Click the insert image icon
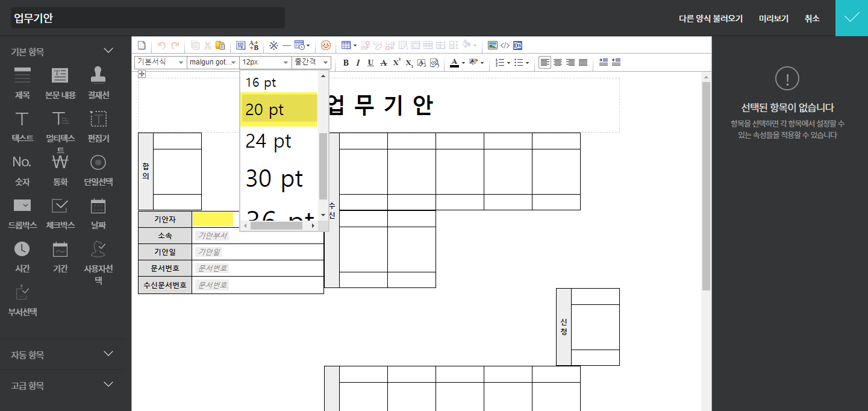This screenshot has width=868, height=411. click(x=492, y=45)
